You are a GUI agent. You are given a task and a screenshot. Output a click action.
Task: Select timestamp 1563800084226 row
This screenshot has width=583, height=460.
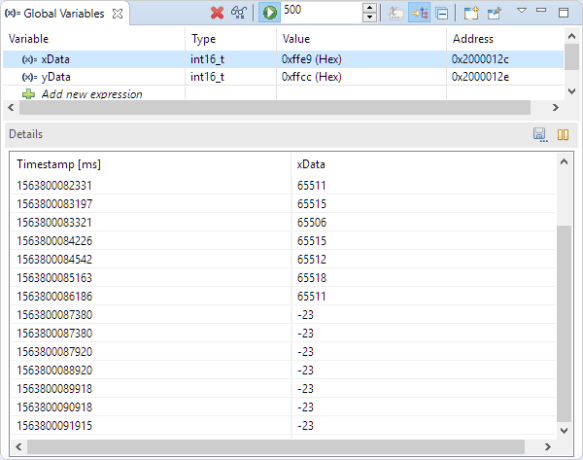283,241
